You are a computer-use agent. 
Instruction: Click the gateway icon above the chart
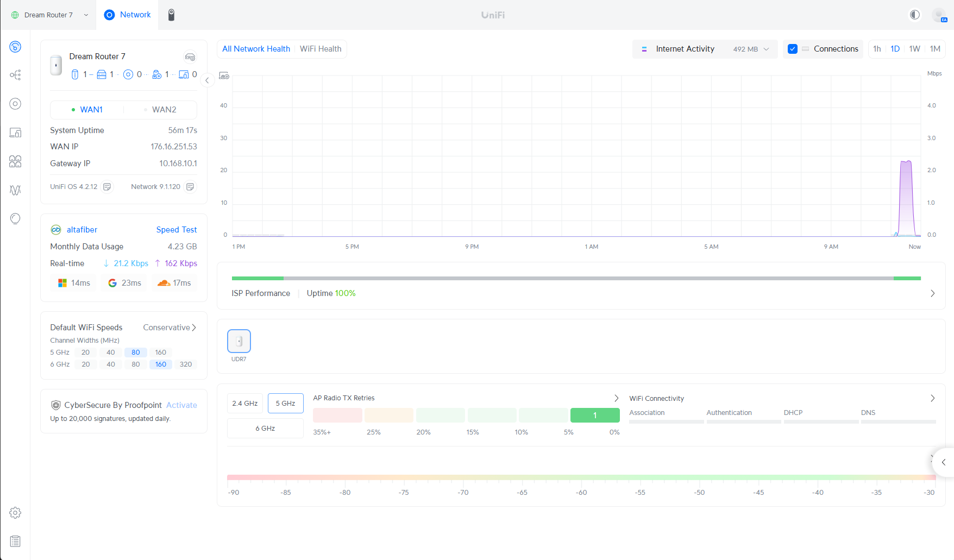point(224,76)
